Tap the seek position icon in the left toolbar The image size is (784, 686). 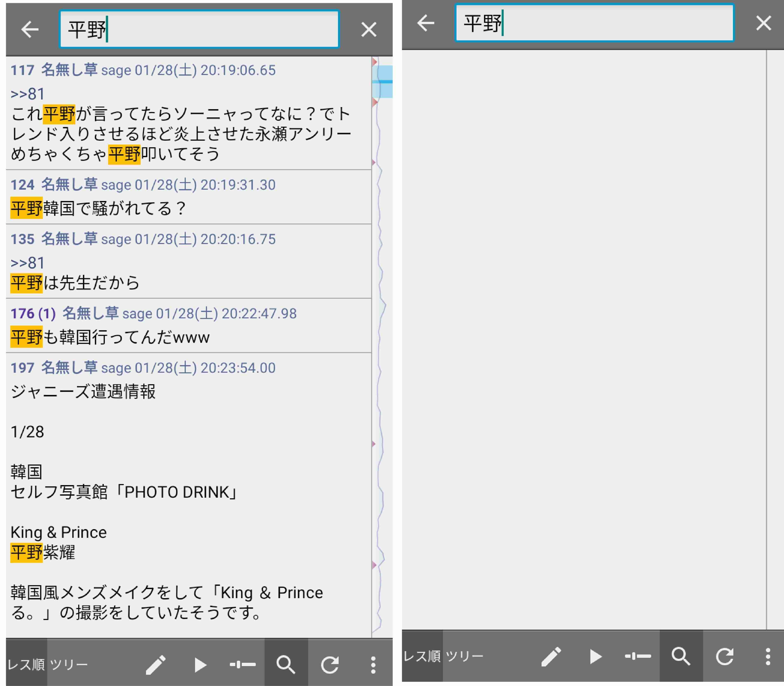tap(242, 665)
